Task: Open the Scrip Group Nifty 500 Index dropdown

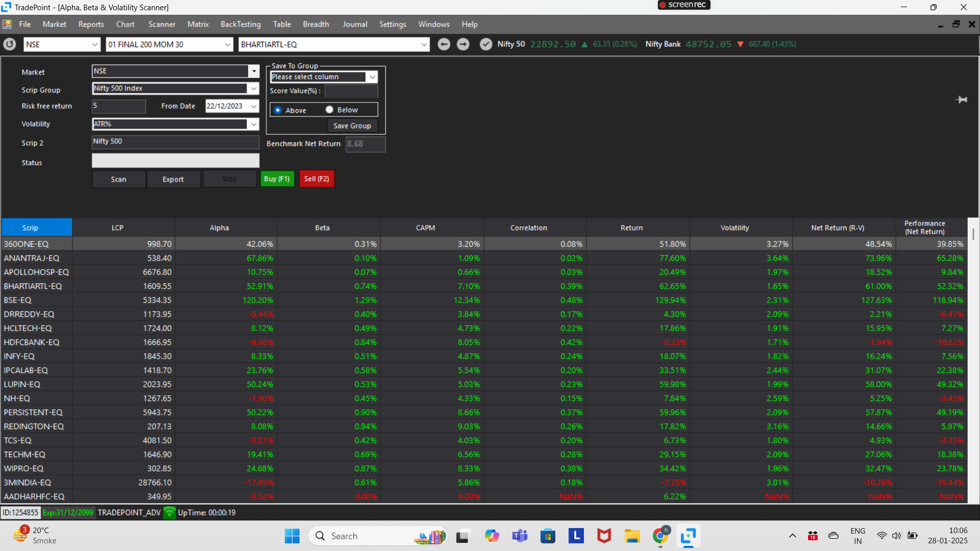Action: (x=254, y=88)
